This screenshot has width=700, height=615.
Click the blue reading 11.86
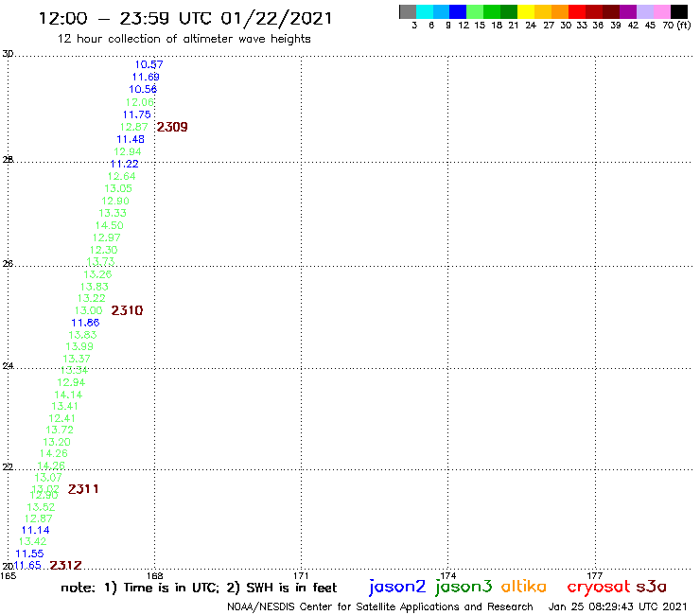[85, 323]
